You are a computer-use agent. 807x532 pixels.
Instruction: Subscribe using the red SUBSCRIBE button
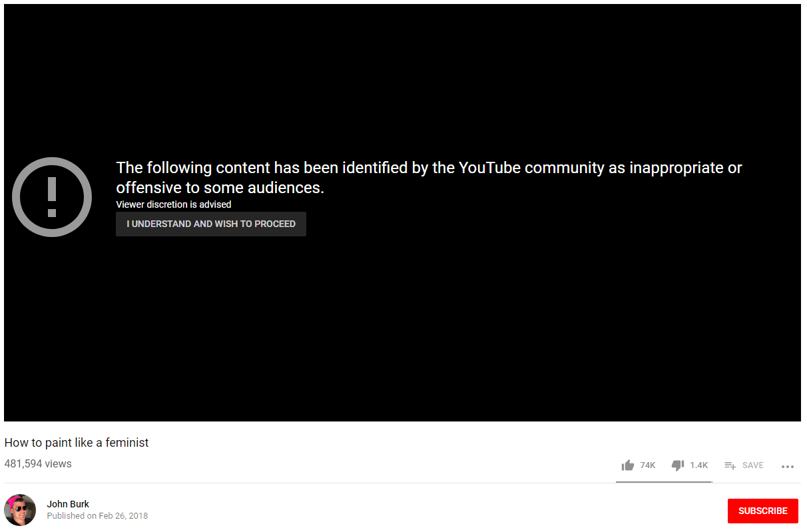point(763,511)
